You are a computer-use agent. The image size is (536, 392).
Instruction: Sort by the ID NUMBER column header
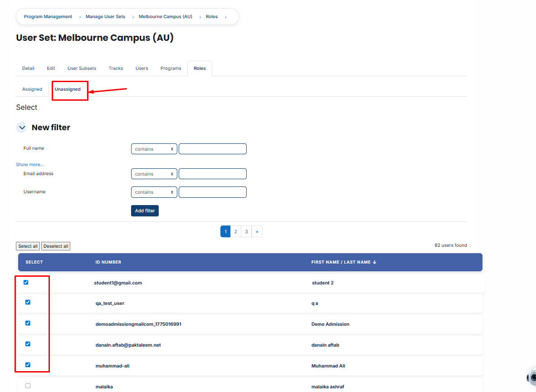(x=108, y=262)
